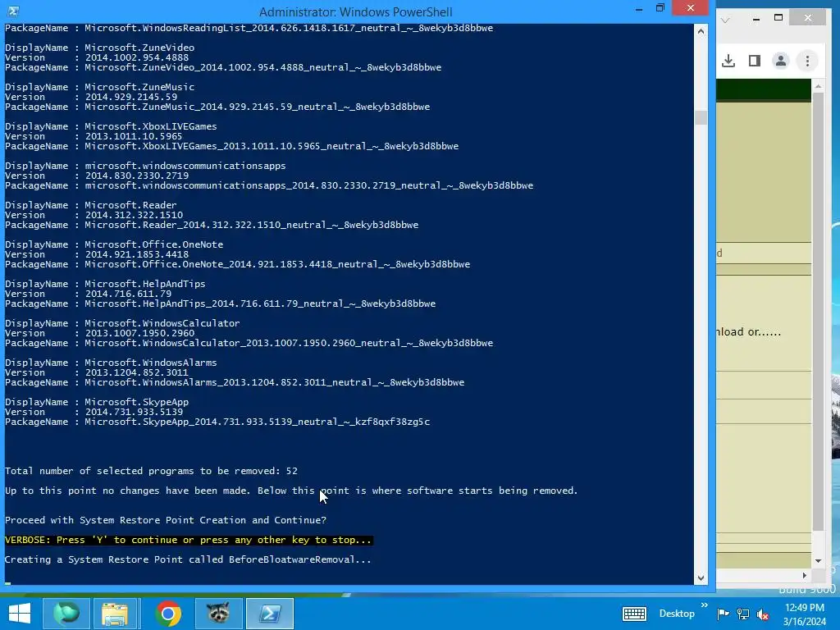Click the 'Microsoft.ZuneMusic' DisplayName text
Viewport: 840px width, 630px height.
(x=139, y=87)
